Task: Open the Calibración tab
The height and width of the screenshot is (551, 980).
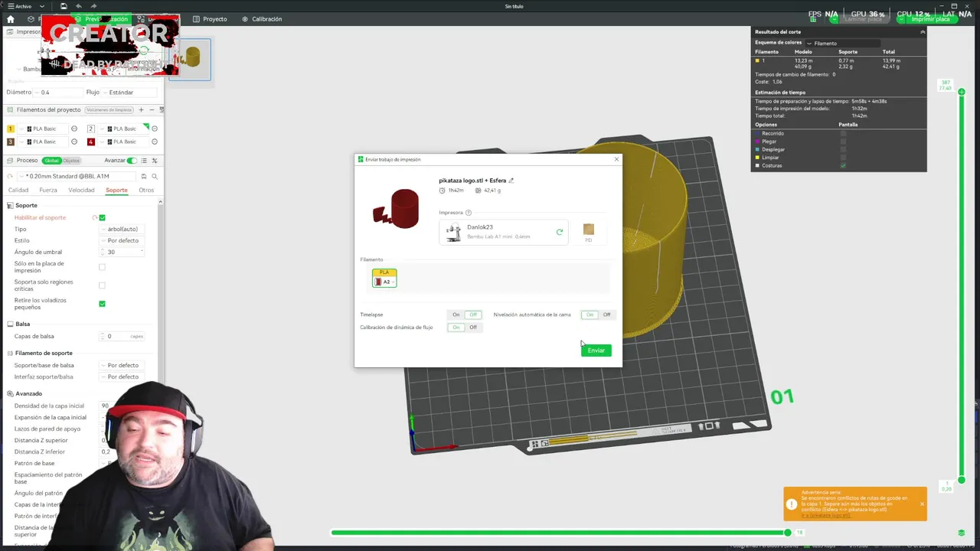Action: pyautogui.click(x=262, y=19)
